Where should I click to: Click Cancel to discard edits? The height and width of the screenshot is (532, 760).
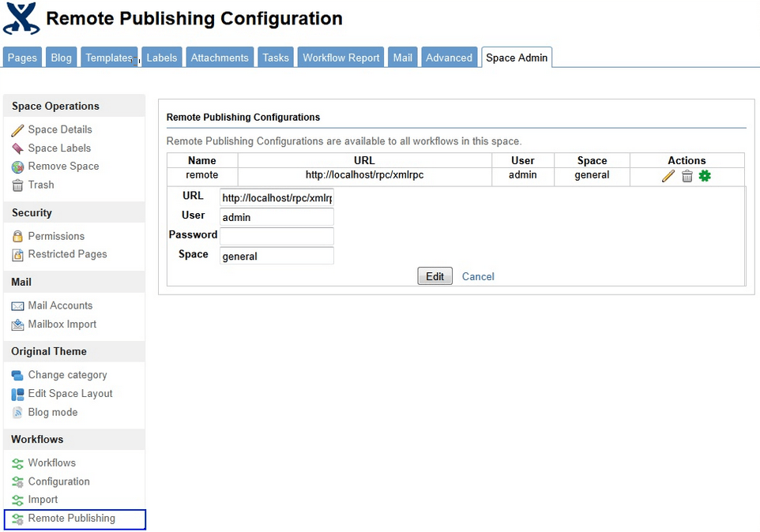(477, 276)
